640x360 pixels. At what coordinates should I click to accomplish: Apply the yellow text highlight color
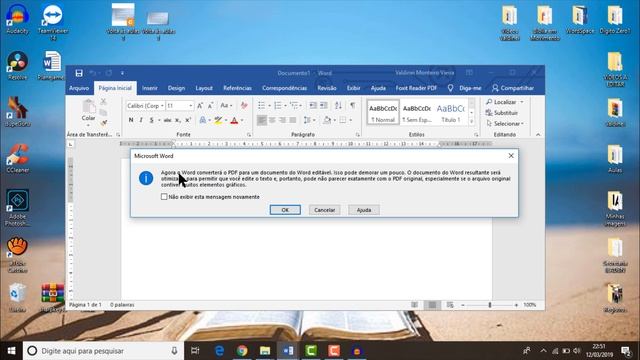(x=218, y=120)
